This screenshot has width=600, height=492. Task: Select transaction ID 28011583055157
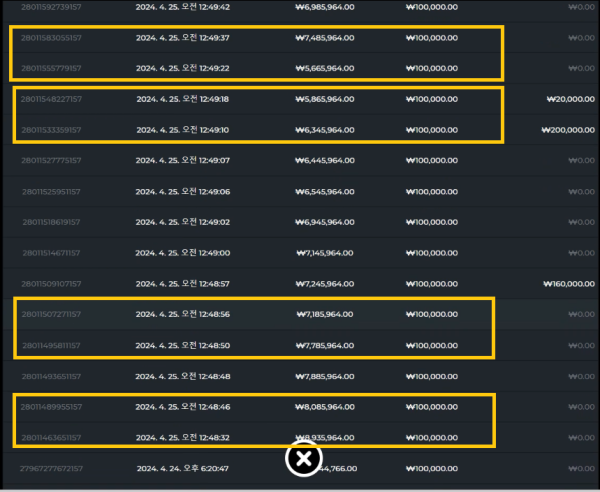point(51,38)
